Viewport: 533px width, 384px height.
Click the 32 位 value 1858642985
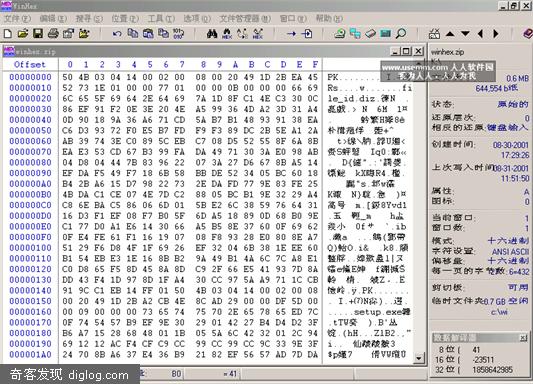[493, 370]
